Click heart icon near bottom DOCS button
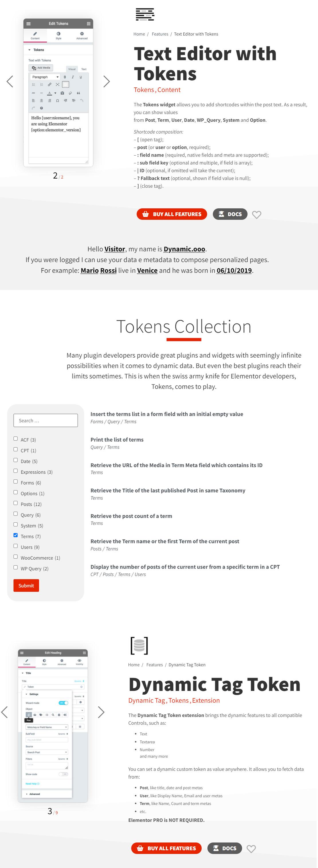318x868 pixels. (x=251, y=849)
